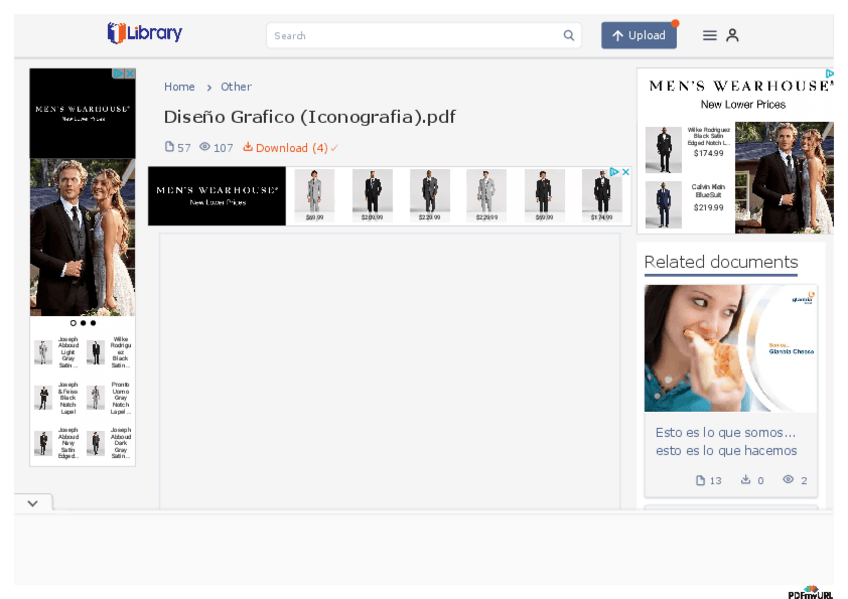Select second carousel dot in left ad
Viewport: 848px width, 599px height.
click(83, 323)
